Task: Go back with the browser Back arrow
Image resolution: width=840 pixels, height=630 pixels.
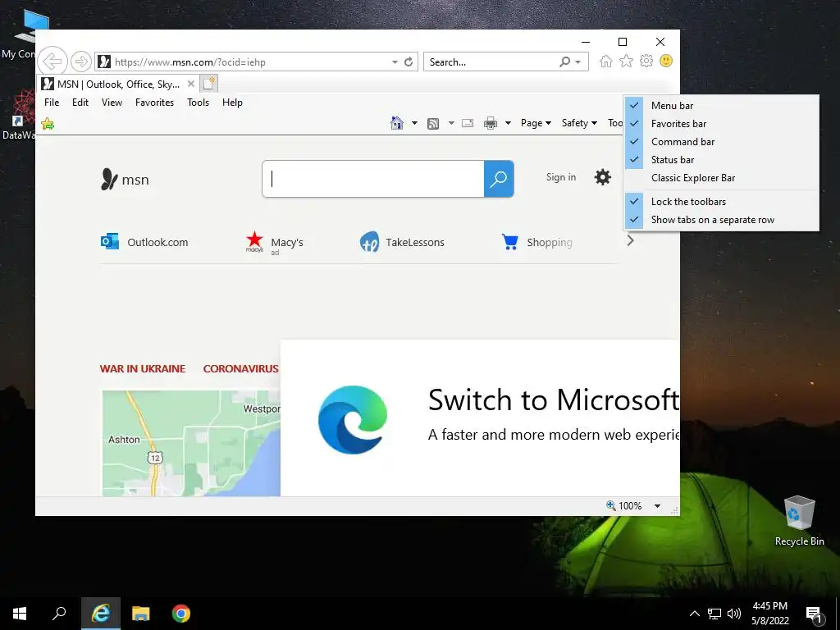Action: coord(52,62)
